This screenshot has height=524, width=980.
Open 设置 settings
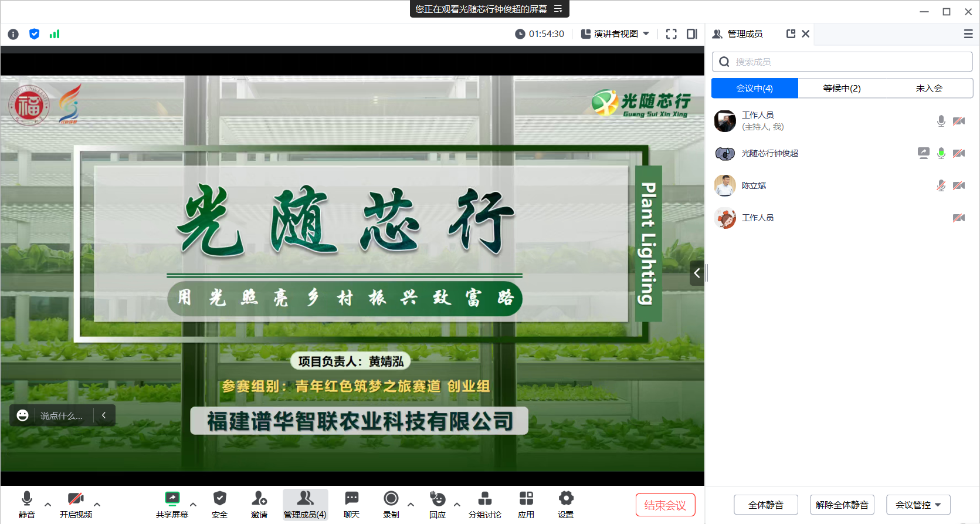565,505
